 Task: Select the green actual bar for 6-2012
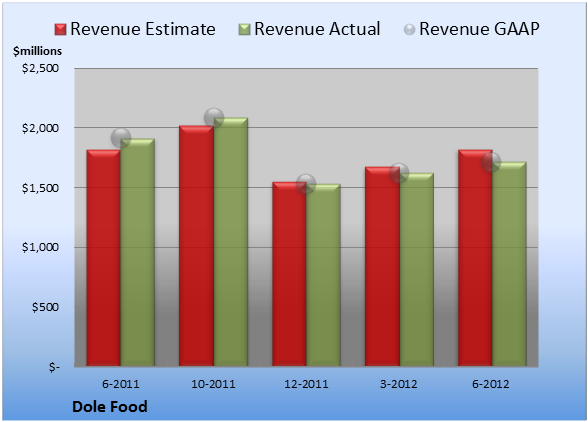(509, 264)
